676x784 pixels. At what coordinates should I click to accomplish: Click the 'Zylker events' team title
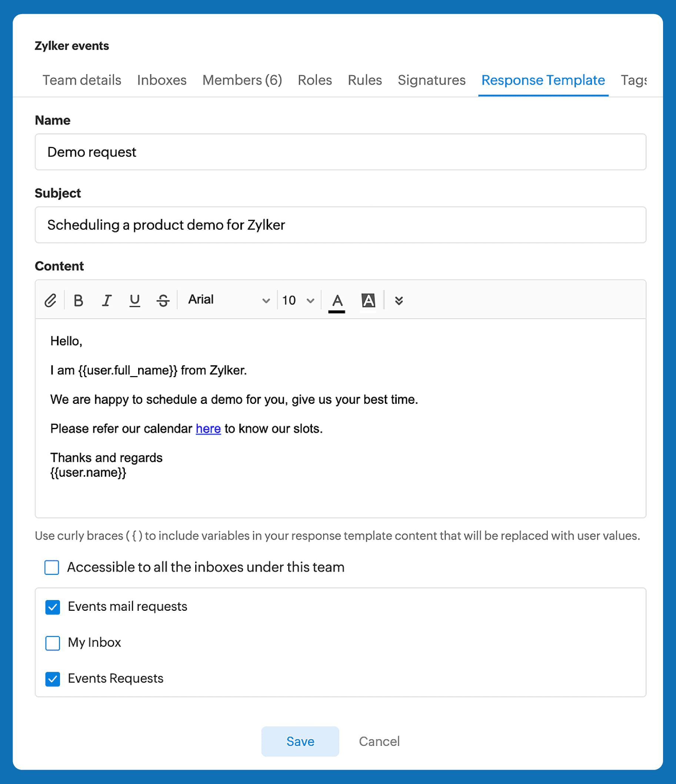(x=72, y=46)
